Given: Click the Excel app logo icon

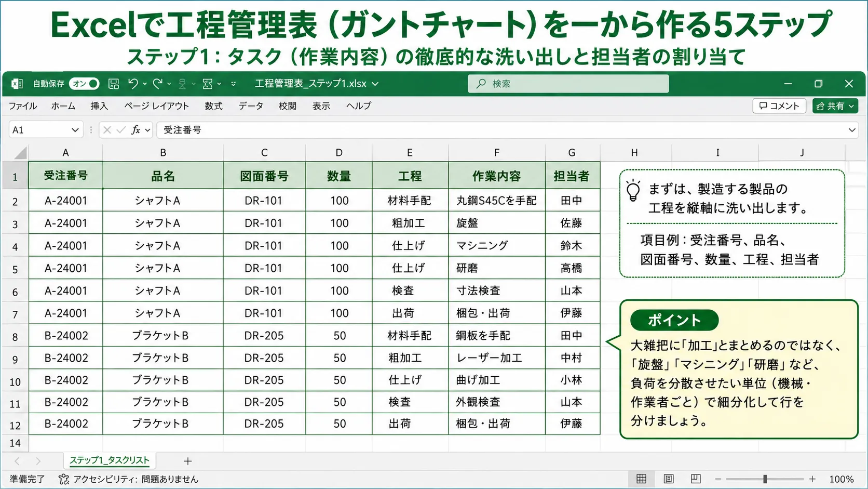Looking at the screenshot, I should 17,84.
